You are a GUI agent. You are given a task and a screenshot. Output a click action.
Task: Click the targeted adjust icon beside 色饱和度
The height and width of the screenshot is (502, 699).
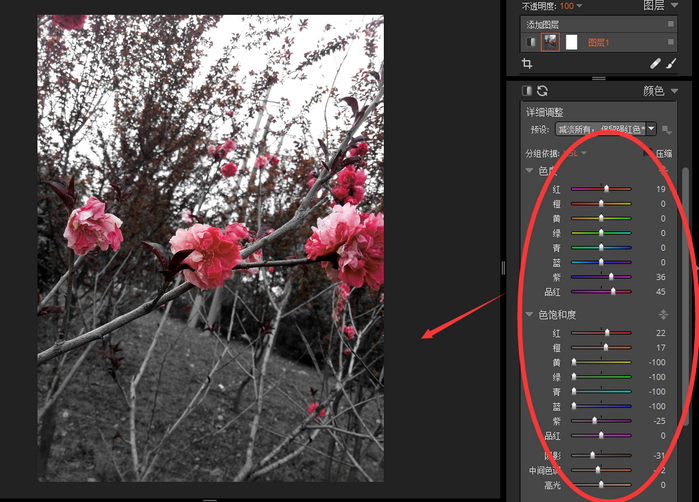coord(663,314)
